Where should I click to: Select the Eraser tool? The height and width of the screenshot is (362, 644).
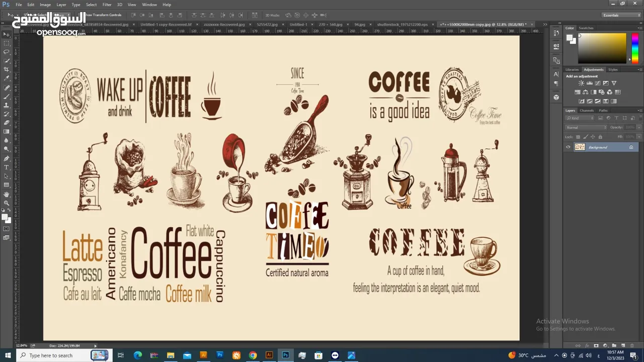tap(7, 123)
